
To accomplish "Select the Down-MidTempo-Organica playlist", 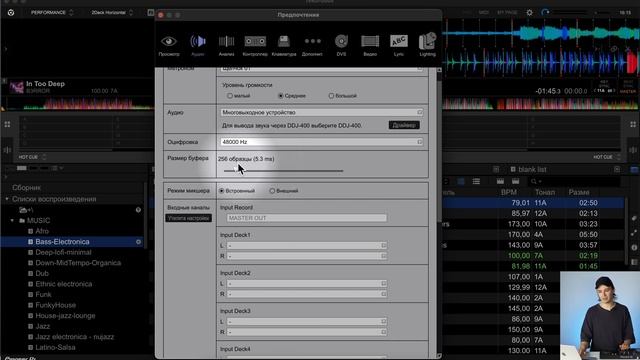I will pos(78,263).
